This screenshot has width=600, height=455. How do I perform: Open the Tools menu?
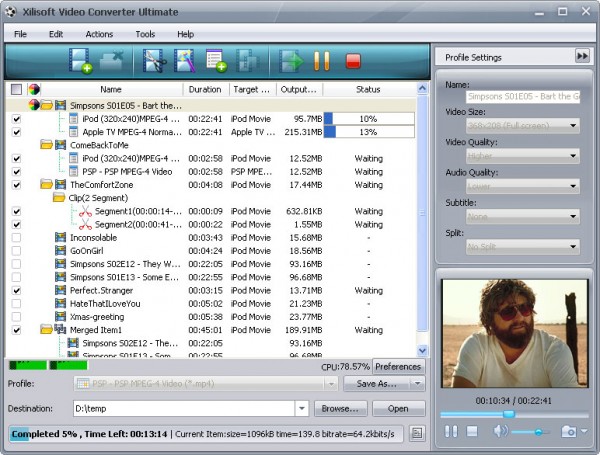pos(145,34)
